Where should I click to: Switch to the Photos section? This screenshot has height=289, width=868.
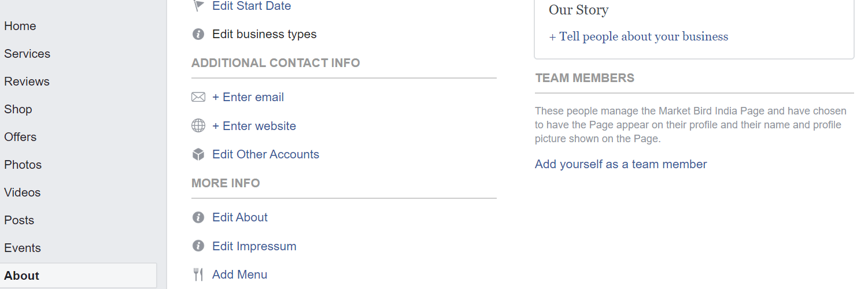pyautogui.click(x=23, y=165)
